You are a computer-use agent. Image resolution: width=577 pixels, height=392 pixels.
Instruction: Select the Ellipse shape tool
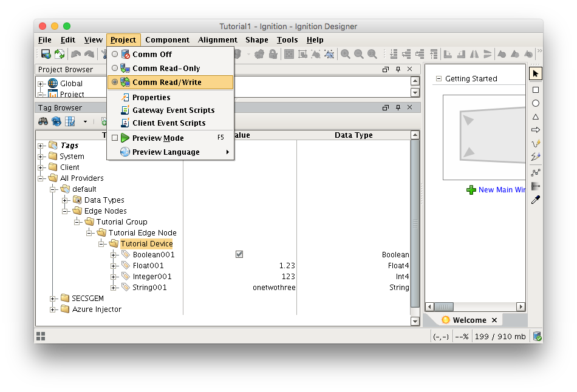(x=536, y=103)
